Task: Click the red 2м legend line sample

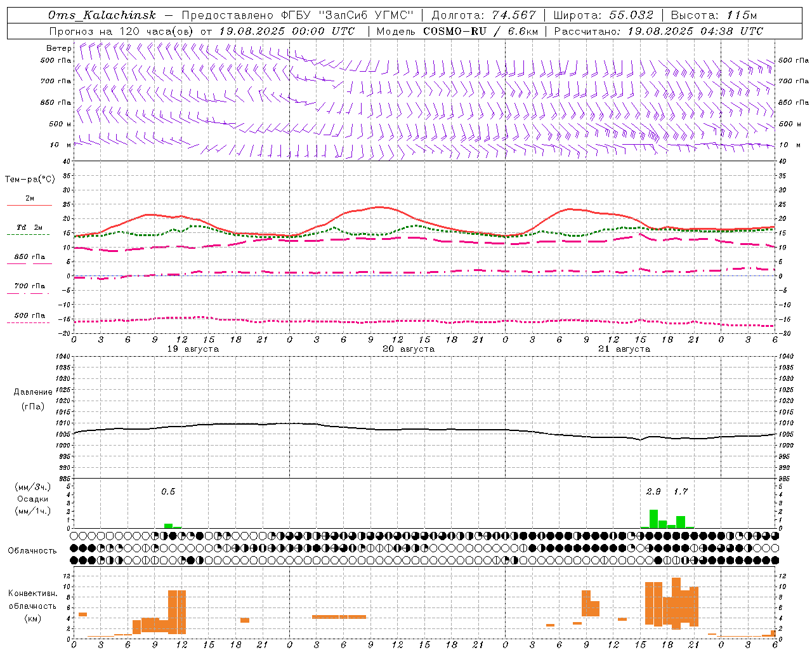Action: pos(29,205)
